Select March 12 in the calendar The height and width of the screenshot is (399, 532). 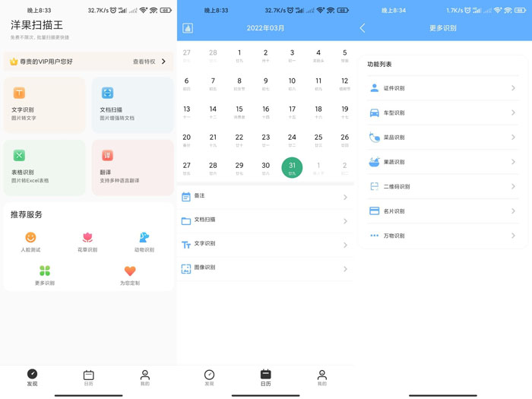(x=345, y=83)
